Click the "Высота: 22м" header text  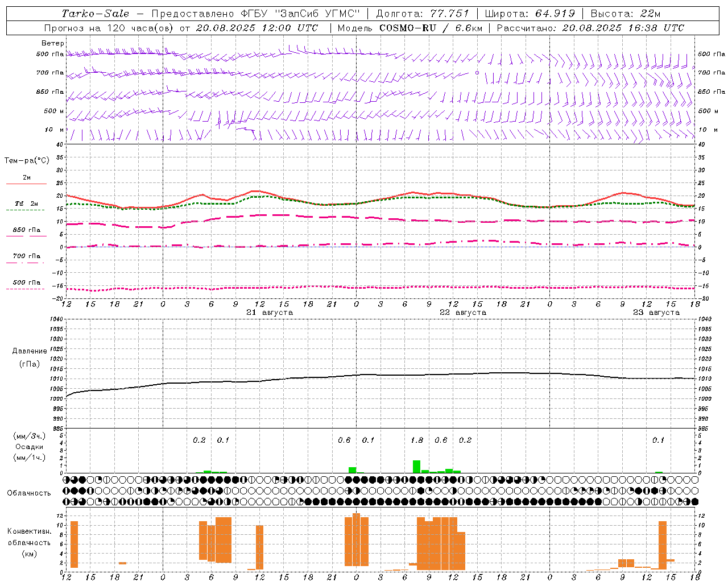pyautogui.click(x=626, y=14)
